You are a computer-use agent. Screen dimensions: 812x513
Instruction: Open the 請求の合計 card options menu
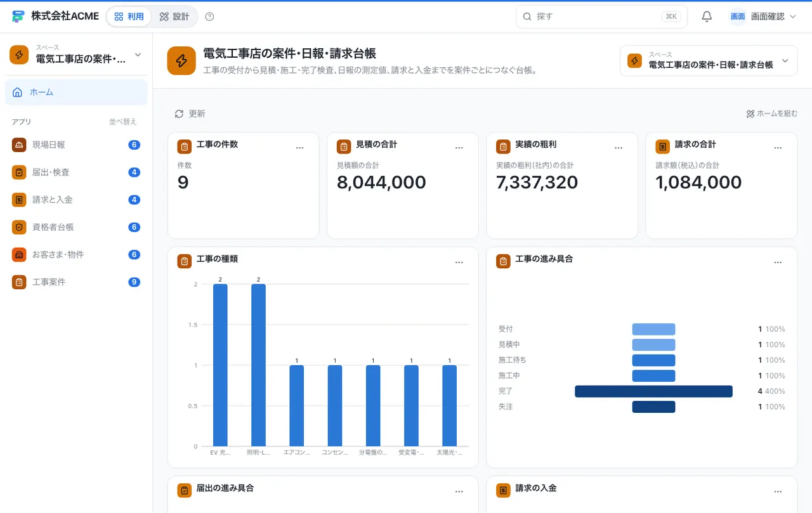(x=778, y=147)
